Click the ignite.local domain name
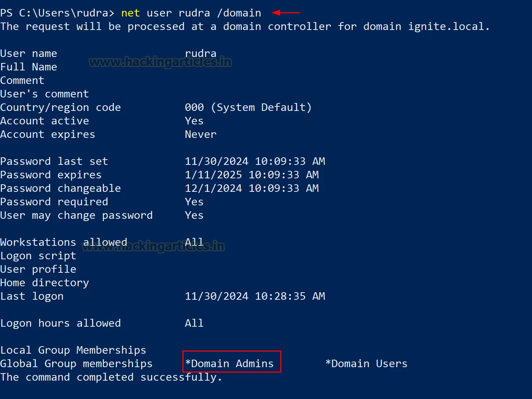The height and width of the screenshot is (399, 532). pyautogui.click(x=448, y=27)
